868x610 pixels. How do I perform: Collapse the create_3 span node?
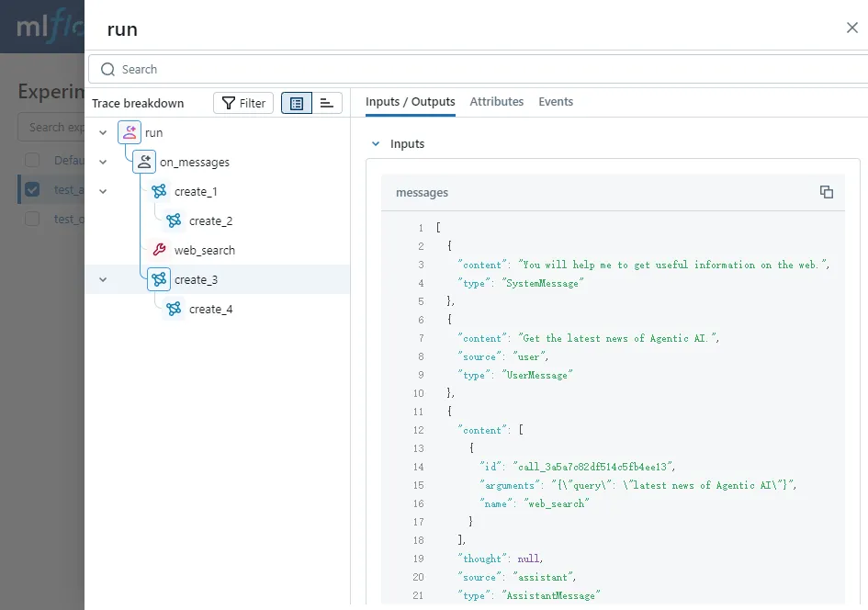103,279
